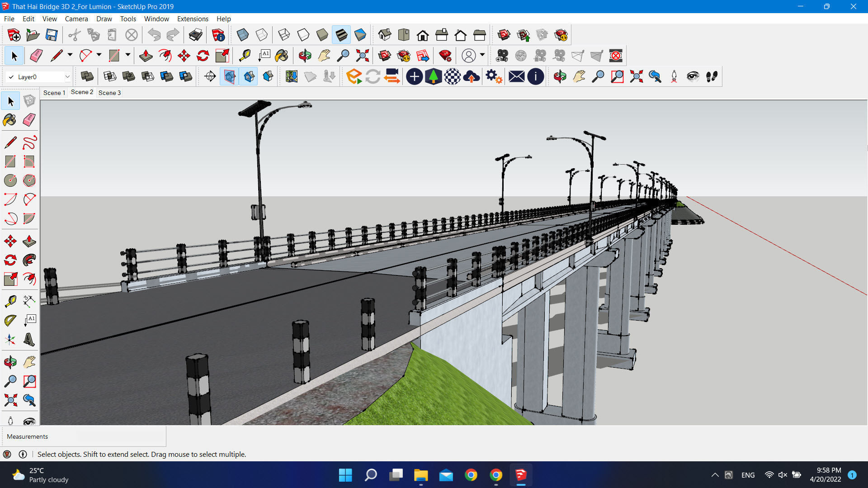Toggle Shaded With Textures style
This screenshot has height=488, width=868.
(341, 35)
